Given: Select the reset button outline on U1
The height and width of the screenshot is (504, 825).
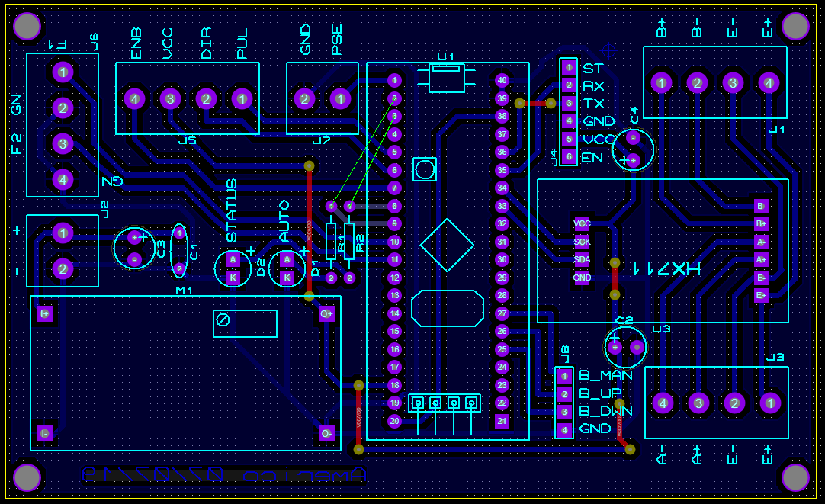Looking at the screenshot, I should (x=425, y=169).
